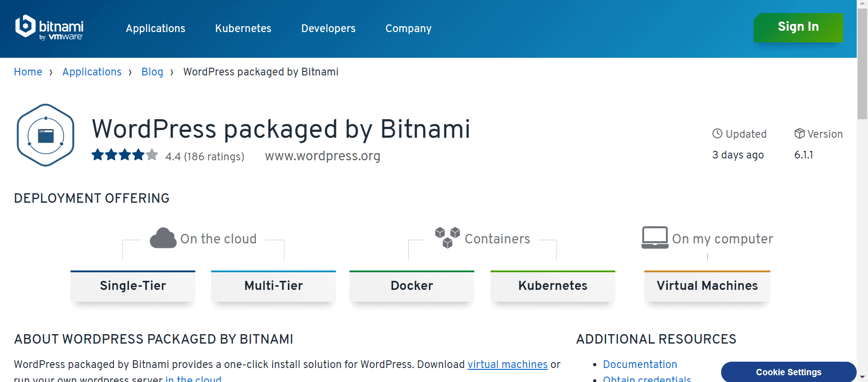868x382 pixels.
Task: Go to Applications breadcrumb link
Action: click(92, 72)
